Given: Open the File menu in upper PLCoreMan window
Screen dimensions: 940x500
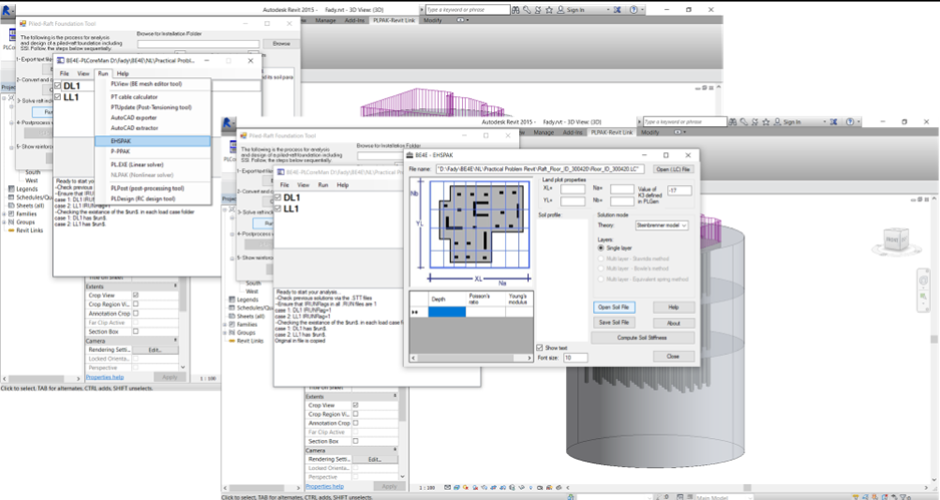Looking at the screenshot, I should 64,74.
